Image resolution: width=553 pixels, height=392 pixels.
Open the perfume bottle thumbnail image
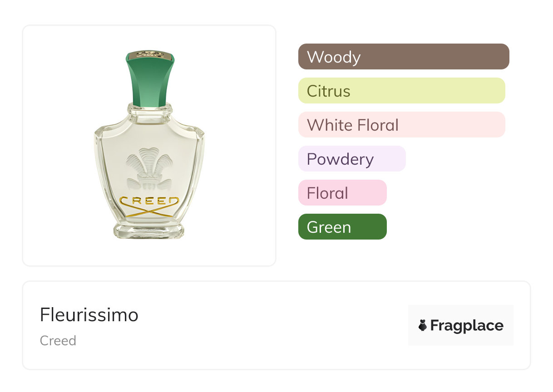(149, 145)
